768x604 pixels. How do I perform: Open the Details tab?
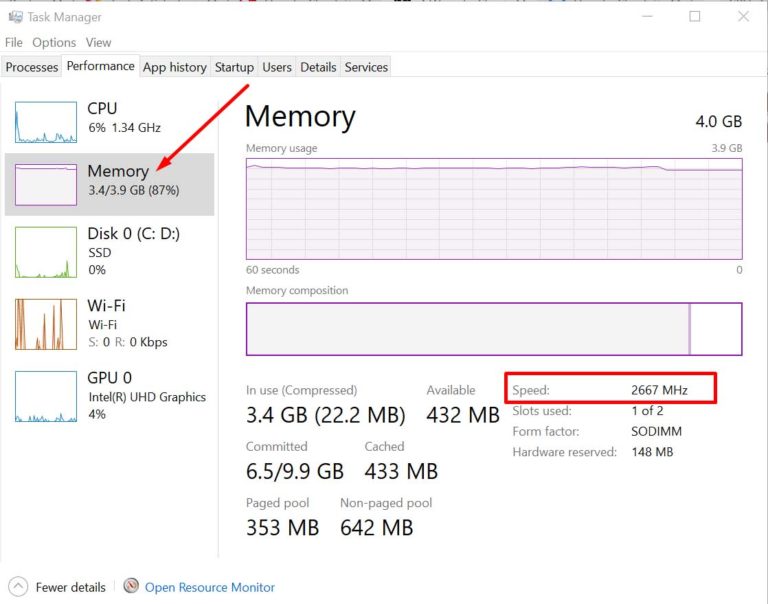[x=318, y=67]
